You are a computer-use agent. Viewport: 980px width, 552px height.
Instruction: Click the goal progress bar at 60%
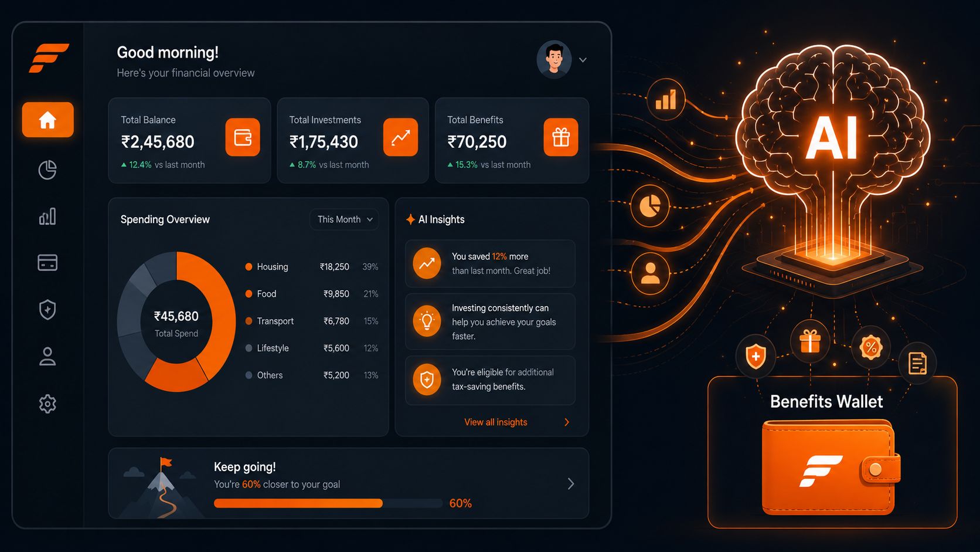click(328, 503)
